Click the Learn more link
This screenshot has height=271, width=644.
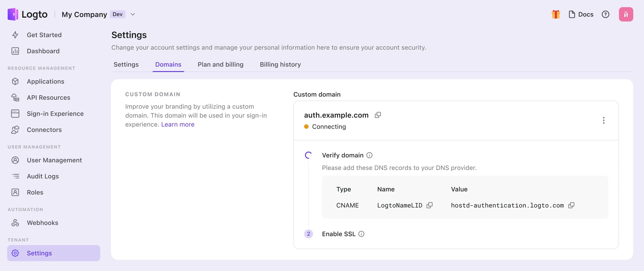[x=178, y=124]
